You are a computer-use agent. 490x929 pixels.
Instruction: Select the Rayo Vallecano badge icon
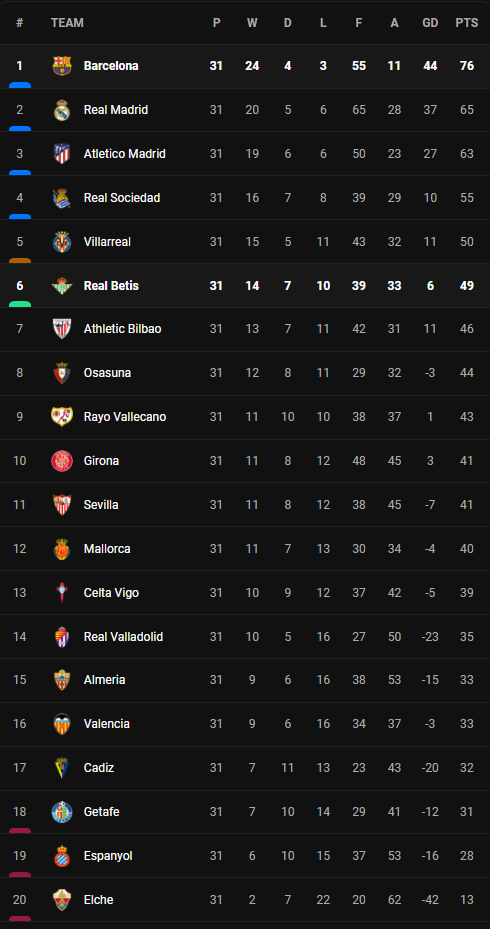click(x=62, y=417)
